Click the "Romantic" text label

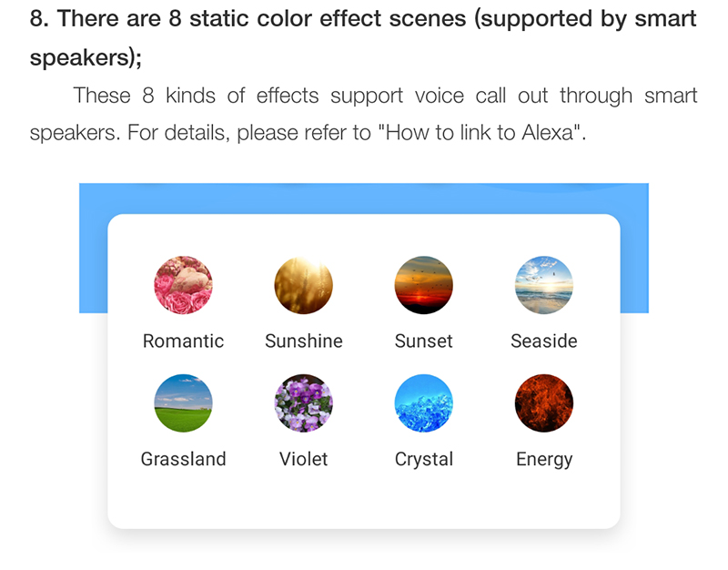(x=184, y=341)
